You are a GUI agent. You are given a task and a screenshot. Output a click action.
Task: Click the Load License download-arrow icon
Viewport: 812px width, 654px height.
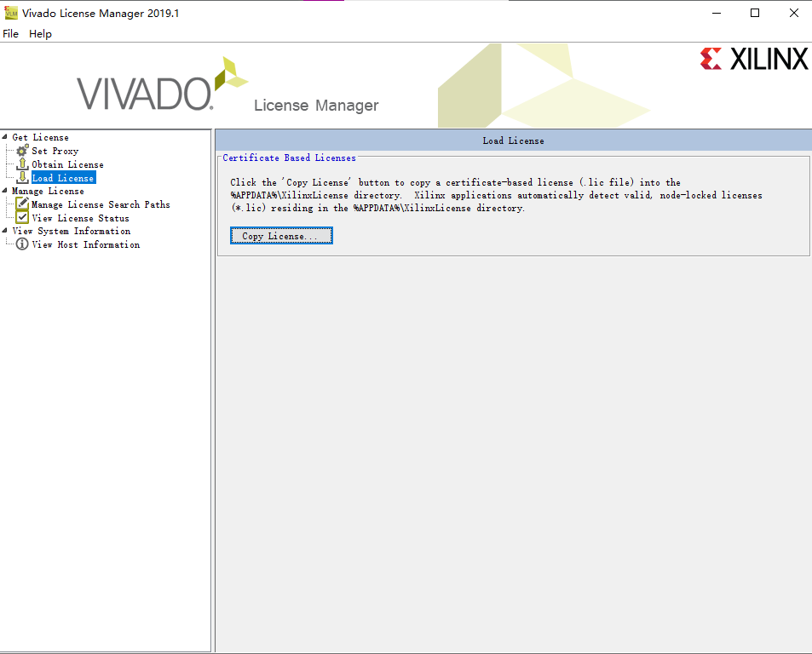point(22,177)
